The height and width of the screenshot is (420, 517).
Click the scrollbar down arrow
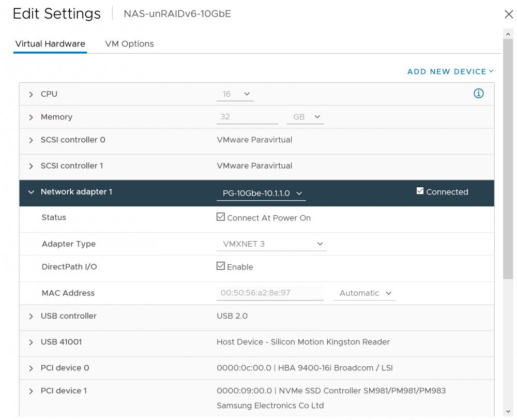508,411
